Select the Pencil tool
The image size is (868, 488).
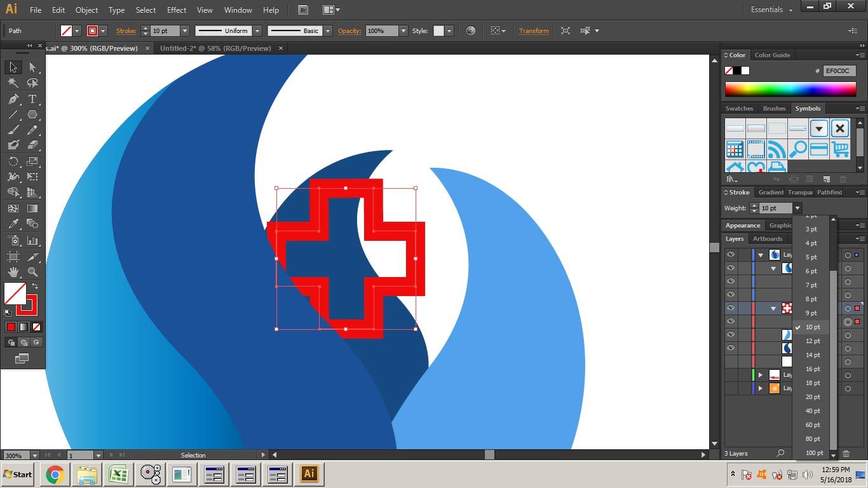[32, 130]
